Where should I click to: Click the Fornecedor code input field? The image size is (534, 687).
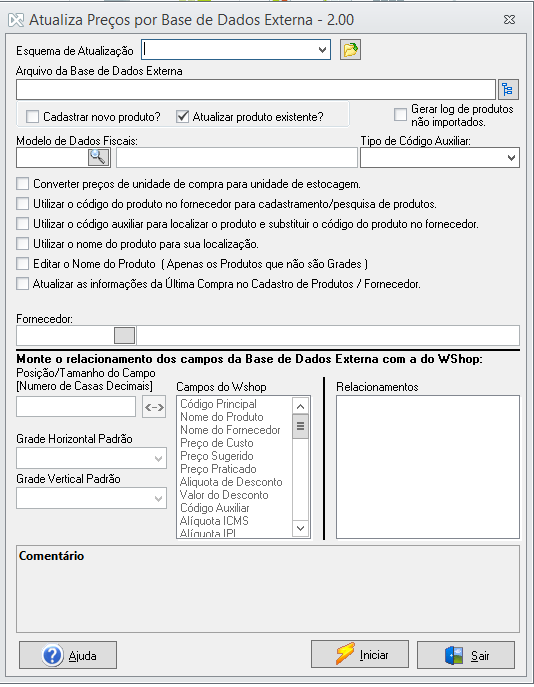65,336
